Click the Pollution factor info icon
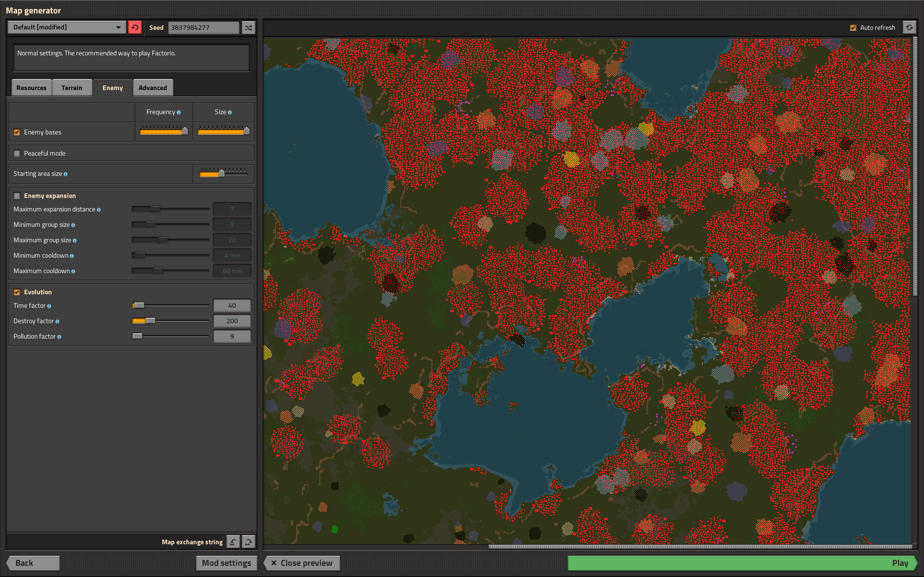924x577 pixels. click(x=59, y=337)
